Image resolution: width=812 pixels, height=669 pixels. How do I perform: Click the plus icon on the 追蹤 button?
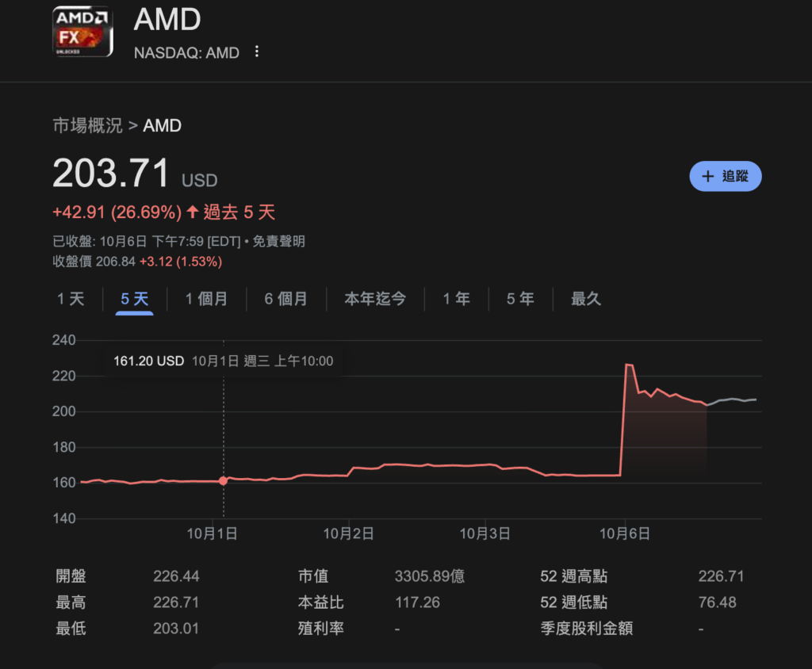[707, 176]
